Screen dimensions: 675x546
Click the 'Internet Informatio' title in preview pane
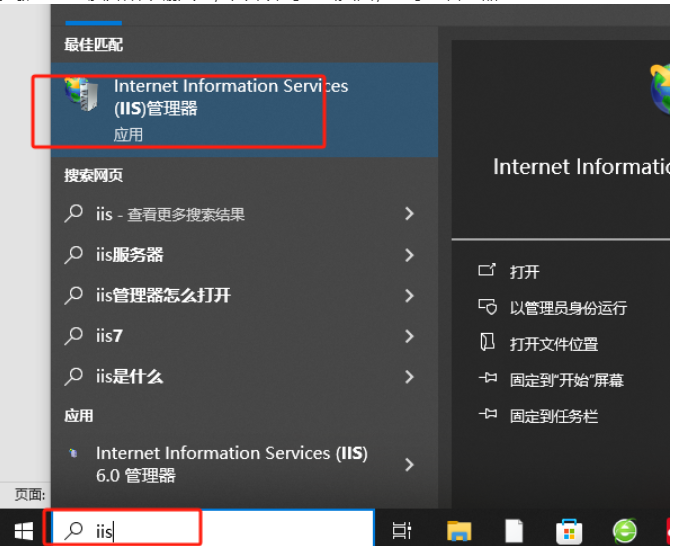click(x=581, y=167)
